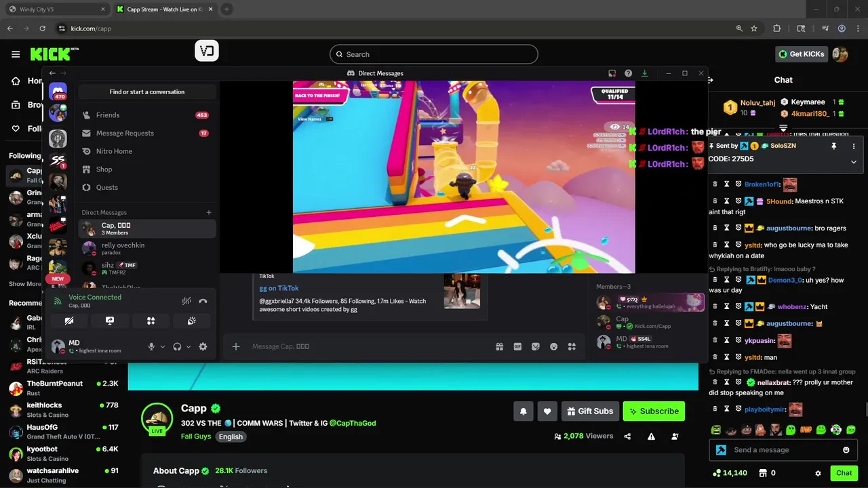Screen dimensions: 868x488
Task: Open the @CapThaGod link
Action: 353,423
